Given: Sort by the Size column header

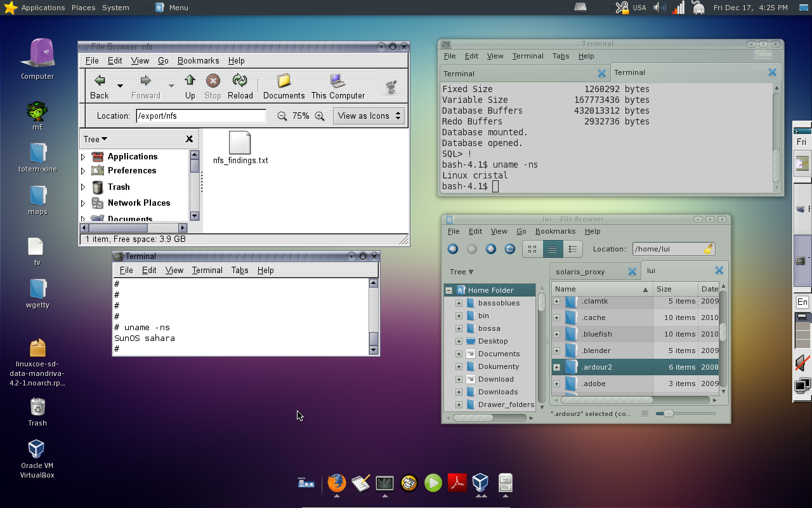Looking at the screenshot, I should 675,289.
